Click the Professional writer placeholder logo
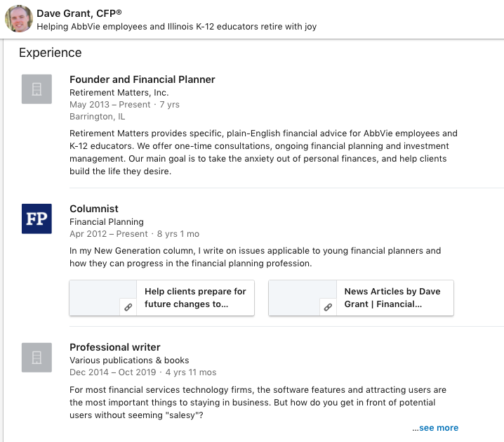The height and width of the screenshot is (442, 504). (x=37, y=357)
